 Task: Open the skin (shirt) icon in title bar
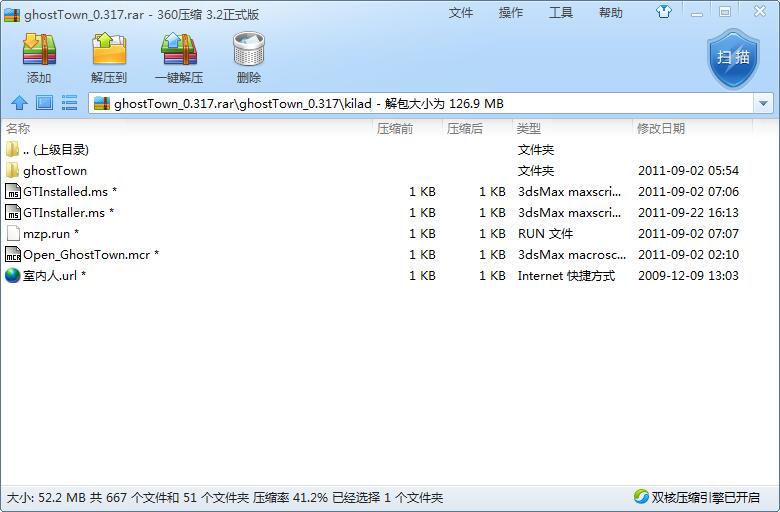[x=664, y=12]
